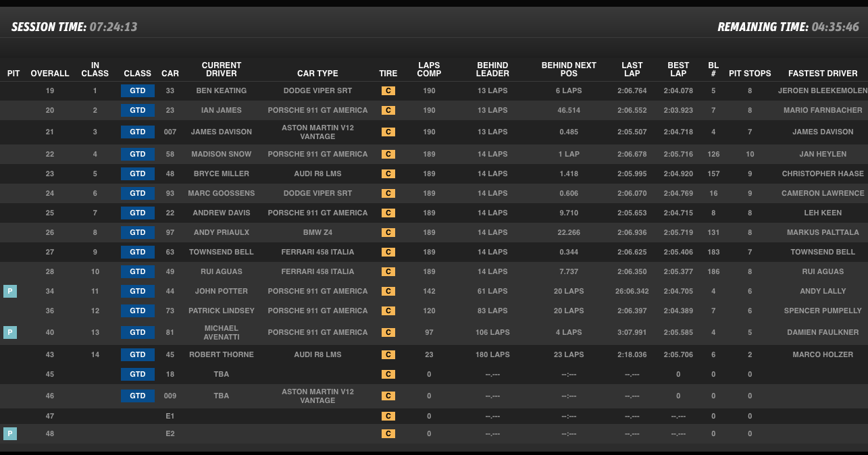Click the Behind Leader column header
The height and width of the screenshot is (455, 868).
492,70
